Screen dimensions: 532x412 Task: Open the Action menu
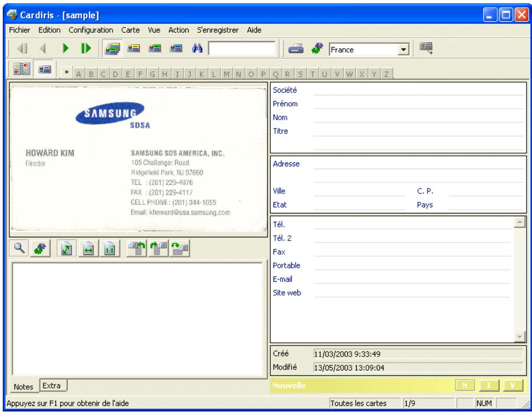coord(179,30)
